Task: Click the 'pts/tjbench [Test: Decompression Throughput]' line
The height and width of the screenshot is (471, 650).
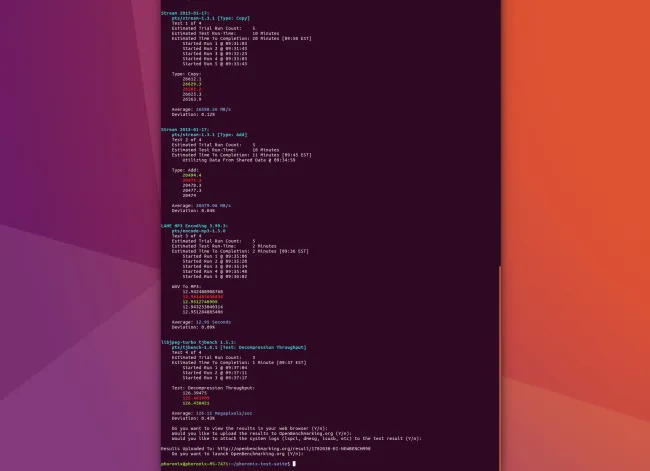Action: 239,347
